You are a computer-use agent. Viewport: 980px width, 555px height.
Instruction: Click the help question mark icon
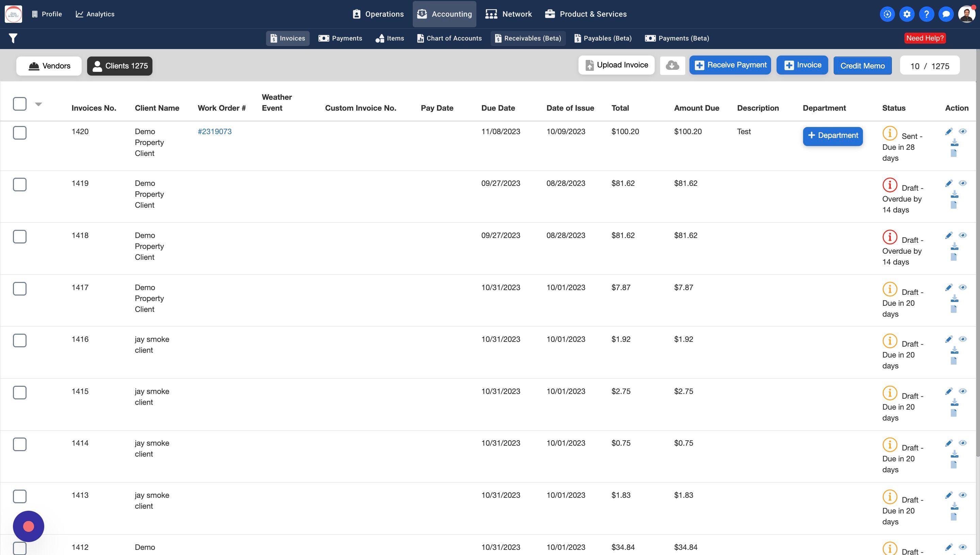point(926,14)
